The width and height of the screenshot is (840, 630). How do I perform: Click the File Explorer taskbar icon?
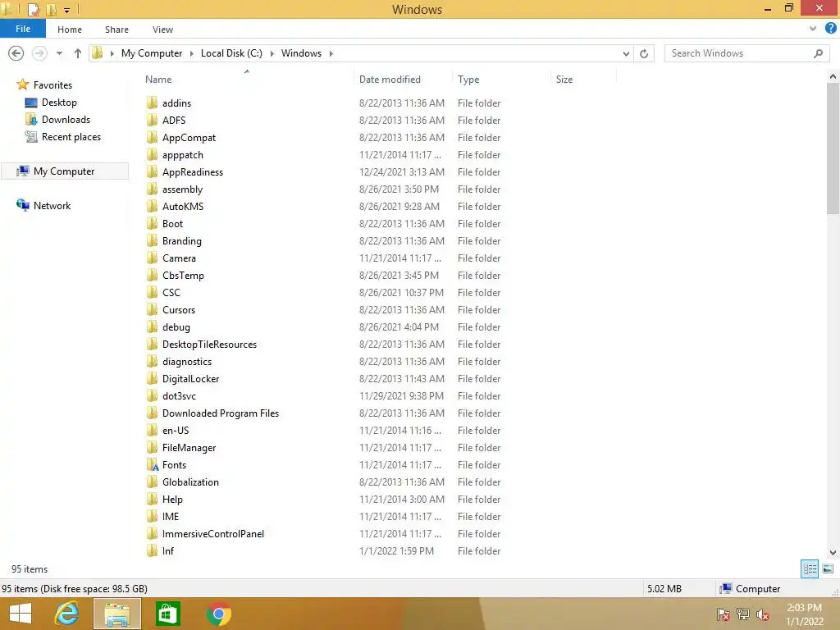click(x=117, y=614)
